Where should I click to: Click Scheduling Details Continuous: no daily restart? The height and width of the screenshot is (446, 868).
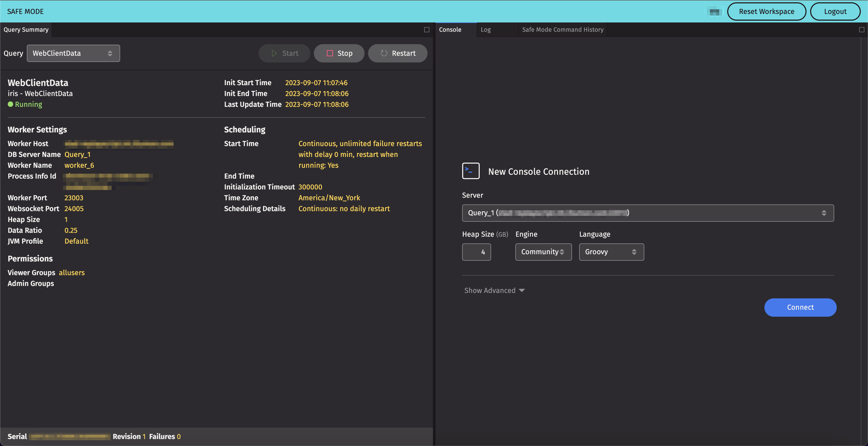[344, 209]
